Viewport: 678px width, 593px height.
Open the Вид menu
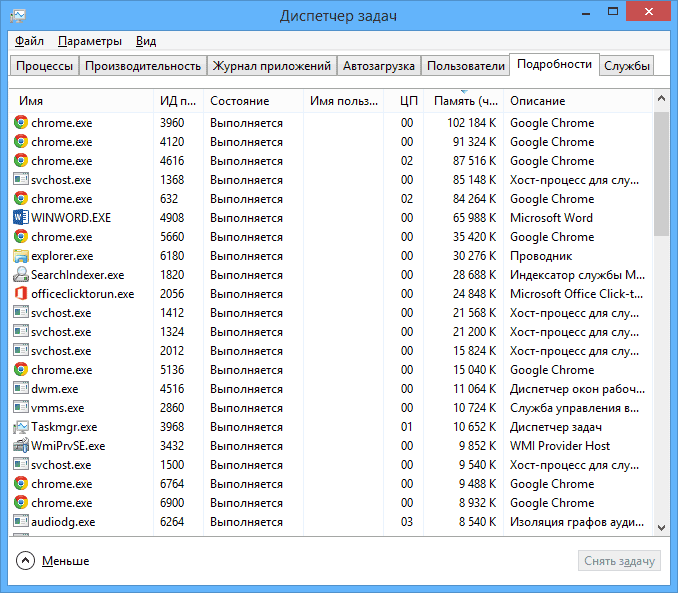click(x=146, y=41)
